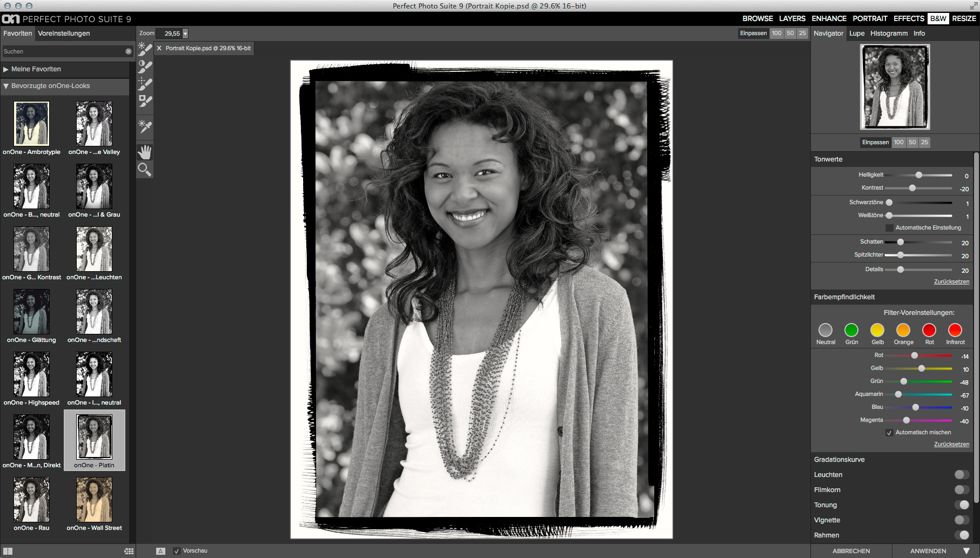Clear the Suchen search field
Image resolution: width=980 pixels, height=558 pixels.
tap(129, 51)
